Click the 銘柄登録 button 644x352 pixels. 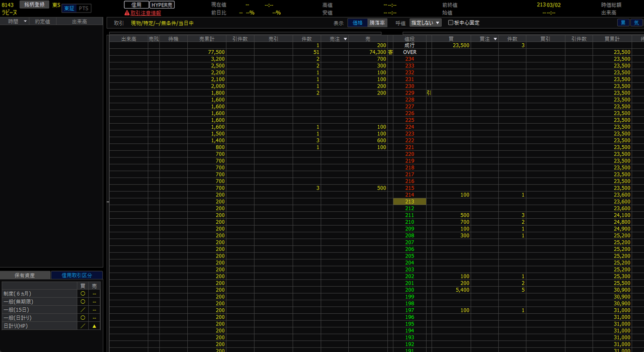coord(35,5)
